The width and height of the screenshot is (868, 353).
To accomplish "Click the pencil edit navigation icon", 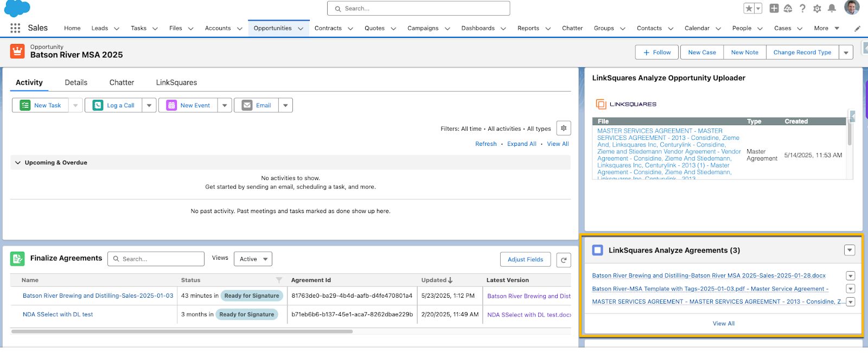I will [x=857, y=29].
